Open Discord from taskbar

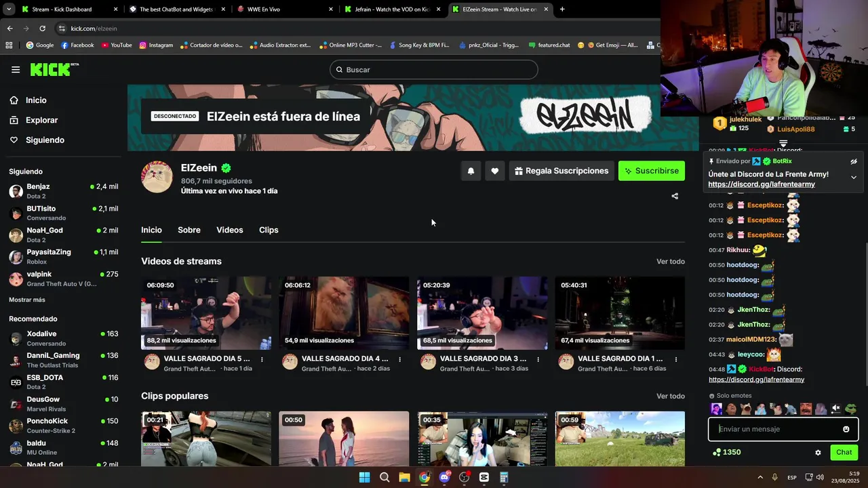coord(444,477)
